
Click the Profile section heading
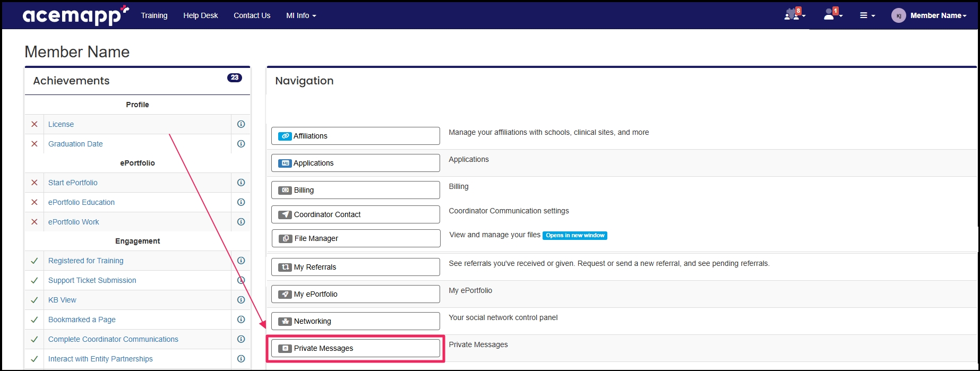click(x=137, y=105)
